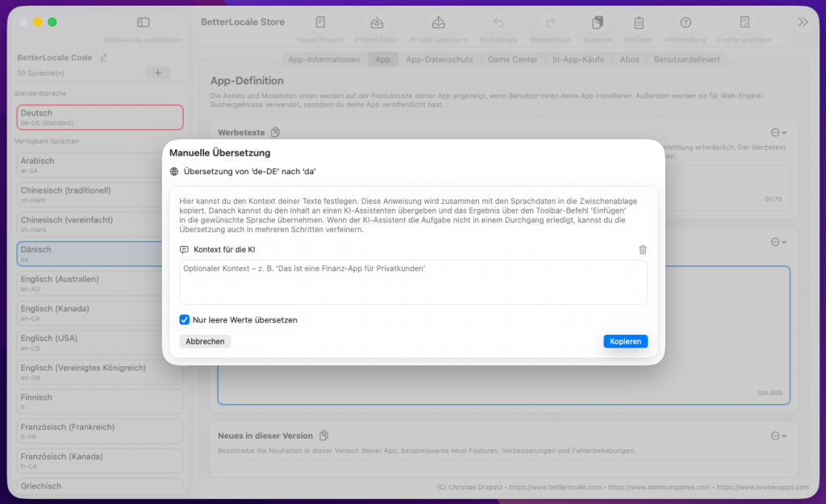Click the plus button to add a language

pos(157,73)
